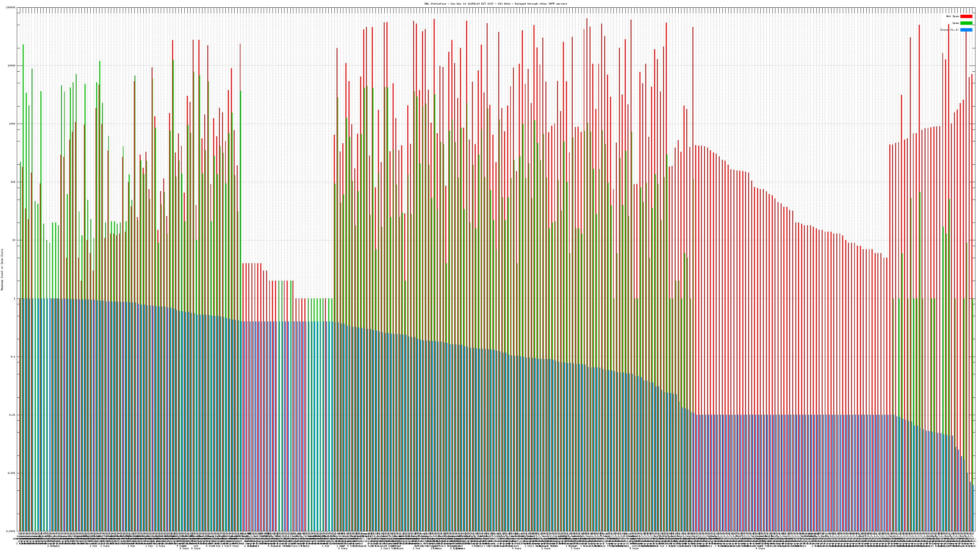Click the red Not Spam legend swatch
Screen dimensions: 980x551
tap(966, 16)
